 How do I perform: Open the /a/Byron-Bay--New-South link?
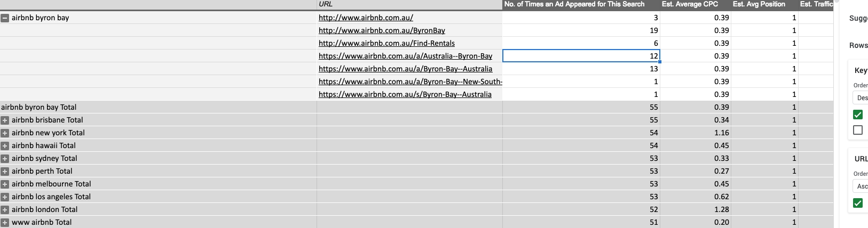[410, 82]
